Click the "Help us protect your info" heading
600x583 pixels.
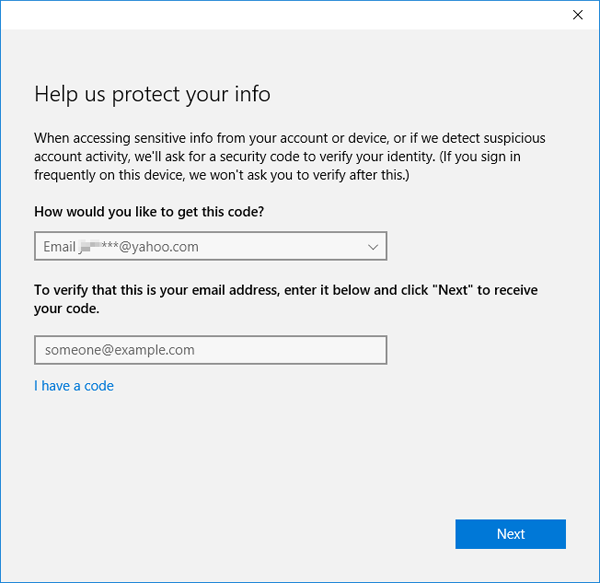(152, 94)
